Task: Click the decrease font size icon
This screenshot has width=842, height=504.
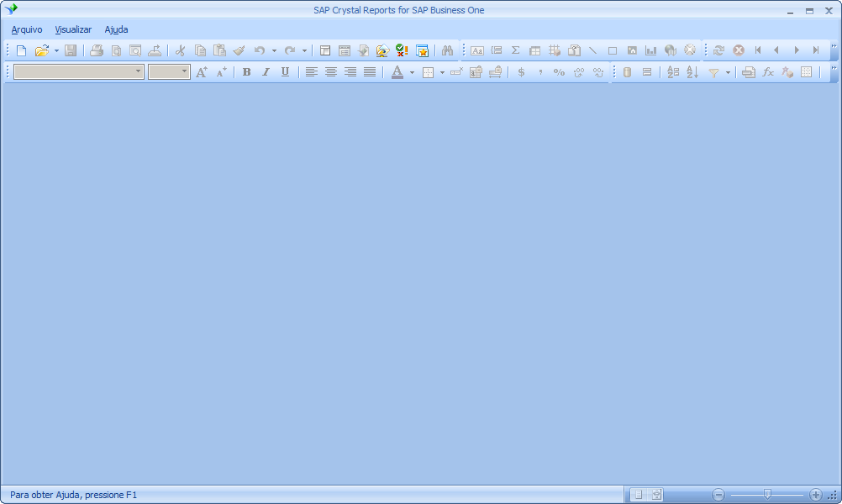Action: click(221, 72)
